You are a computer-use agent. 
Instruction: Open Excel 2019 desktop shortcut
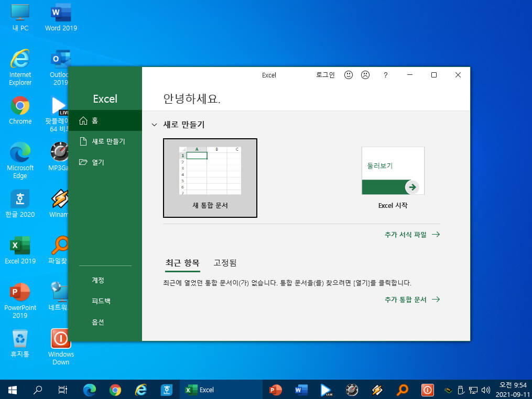pyautogui.click(x=20, y=250)
